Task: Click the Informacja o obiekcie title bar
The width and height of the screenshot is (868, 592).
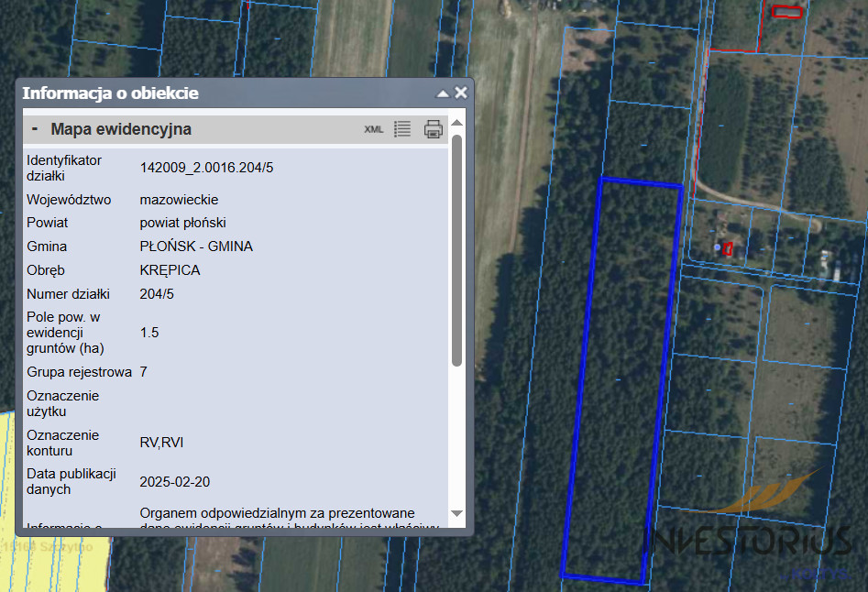Action: [x=183, y=93]
